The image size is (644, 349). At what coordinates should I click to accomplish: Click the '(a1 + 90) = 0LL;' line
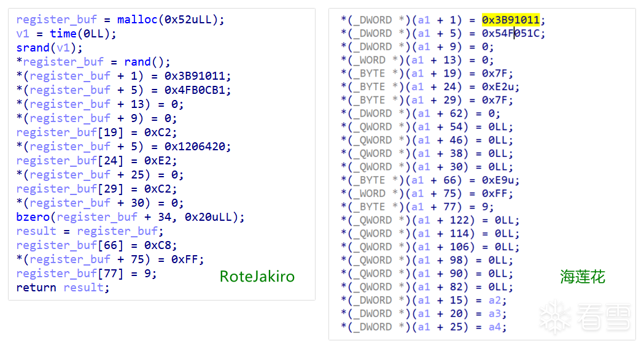pyautogui.click(x=427, y=274)
